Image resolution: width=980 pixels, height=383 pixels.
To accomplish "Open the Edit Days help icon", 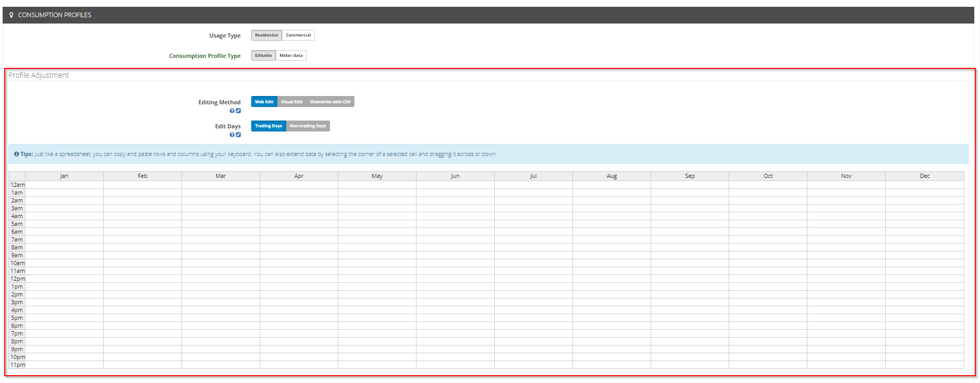I will (x=232, y=135).
